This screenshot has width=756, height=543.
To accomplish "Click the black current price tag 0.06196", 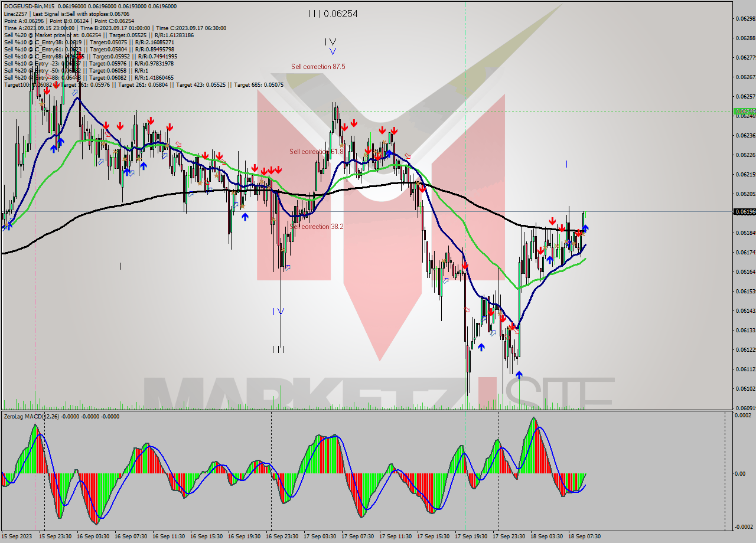I will tap(744, 211).
